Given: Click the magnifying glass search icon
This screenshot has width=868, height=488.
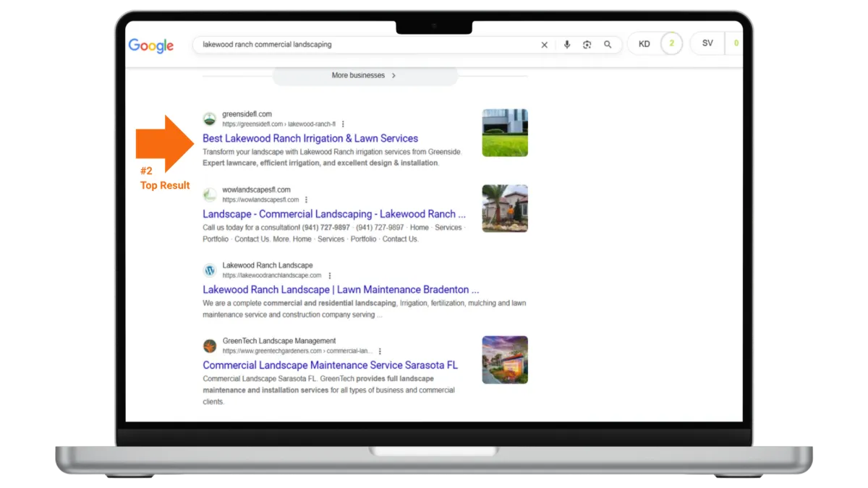Looking at the screenshot, I should [x=608, y=45].
